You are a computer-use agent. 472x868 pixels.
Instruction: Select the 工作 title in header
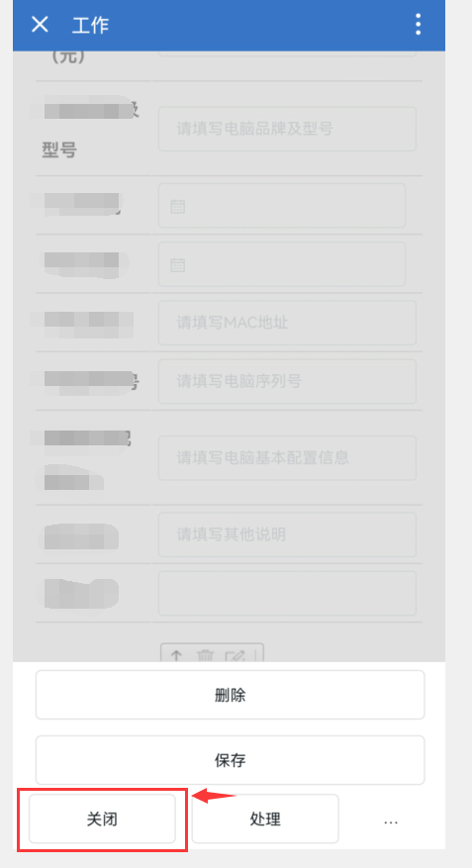(x=90, y=25)
